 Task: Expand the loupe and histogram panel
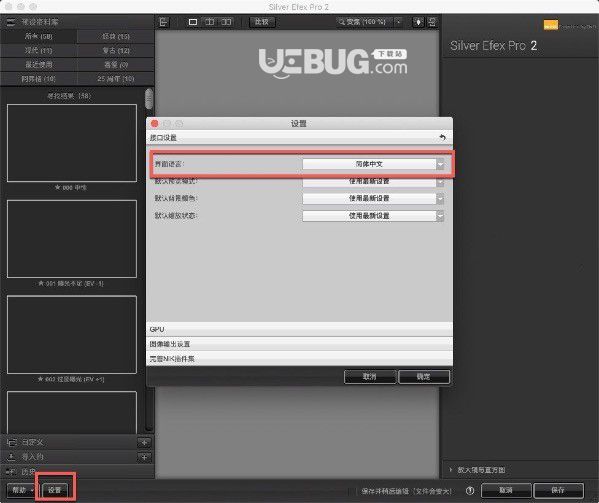[481, 470]
